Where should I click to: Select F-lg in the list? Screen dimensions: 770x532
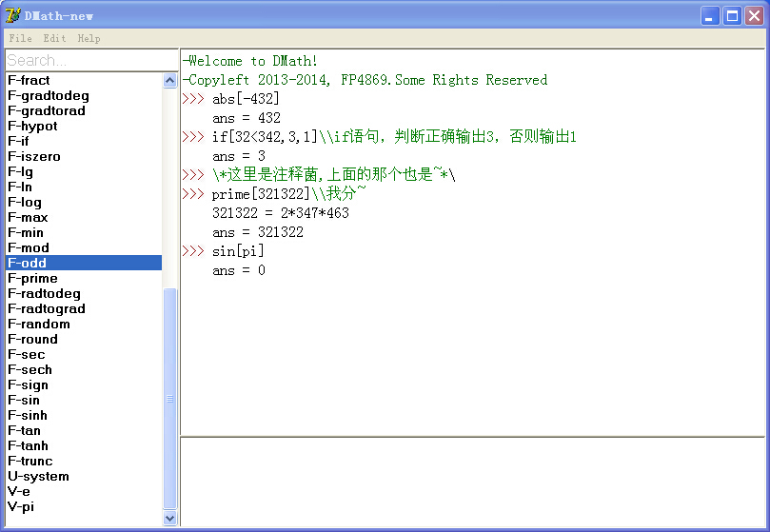(84, 171)
